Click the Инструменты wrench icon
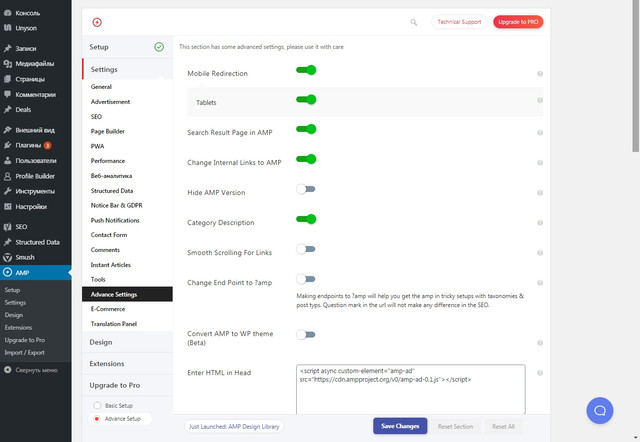Viewport: 640px width, 442px height. 7,191
